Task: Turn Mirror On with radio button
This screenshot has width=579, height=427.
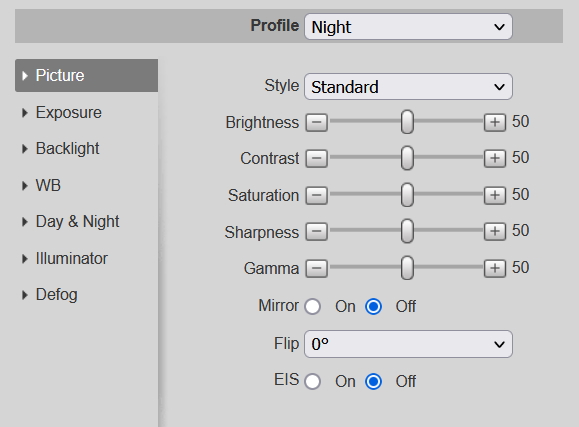Action: pos(313,307)
